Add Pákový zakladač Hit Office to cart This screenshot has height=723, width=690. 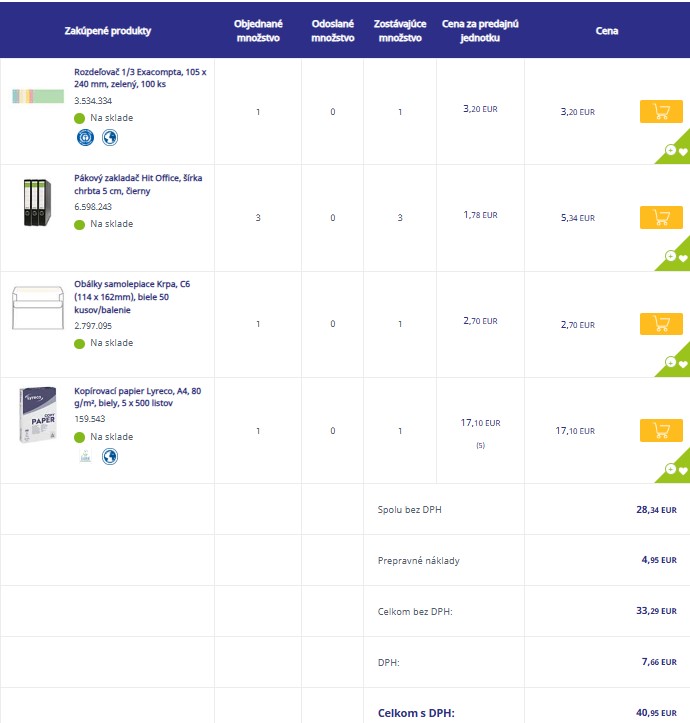(x=661, y=217)
